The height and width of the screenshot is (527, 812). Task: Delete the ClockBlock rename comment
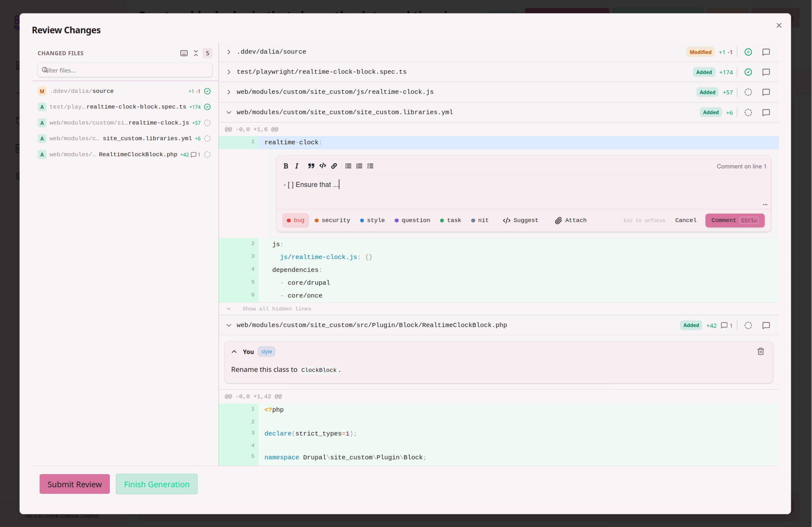pos(761,351)
